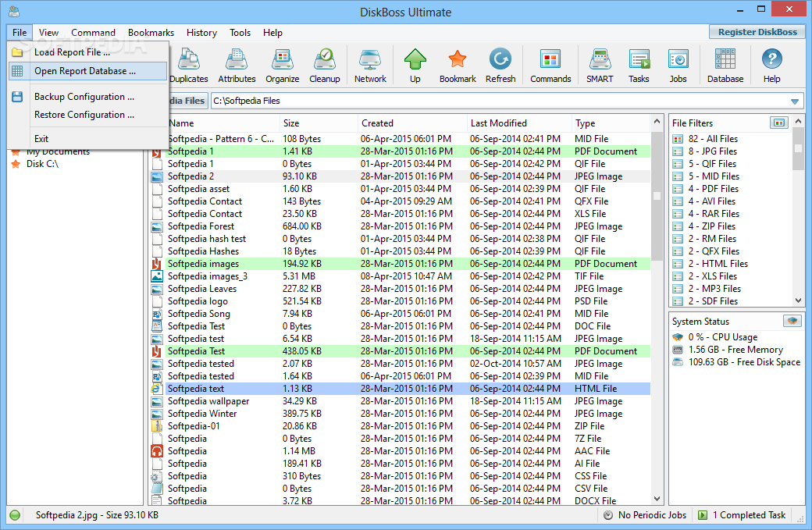Click the Load Report File folder icon
812x530 pixels.
pos(17,52)
